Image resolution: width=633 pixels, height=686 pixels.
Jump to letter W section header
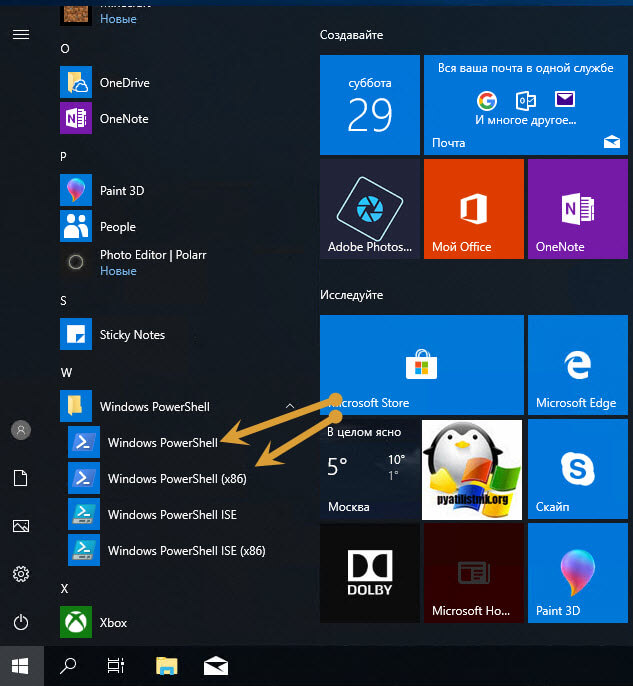[64, 373]
